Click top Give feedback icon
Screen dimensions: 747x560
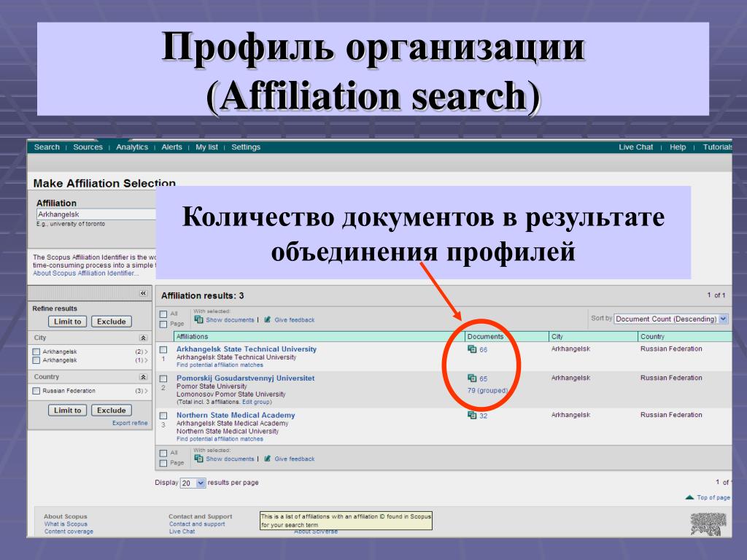(268, 319)
